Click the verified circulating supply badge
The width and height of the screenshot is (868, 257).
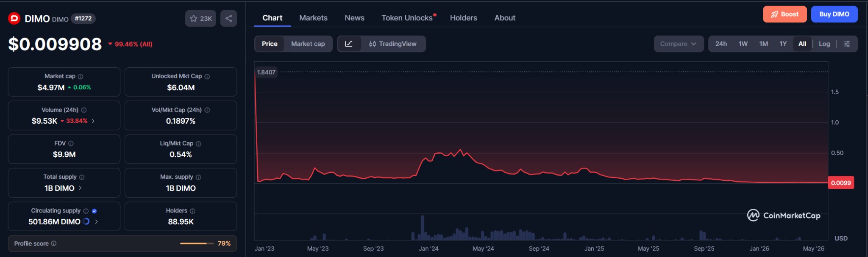[x=95, y=211]
